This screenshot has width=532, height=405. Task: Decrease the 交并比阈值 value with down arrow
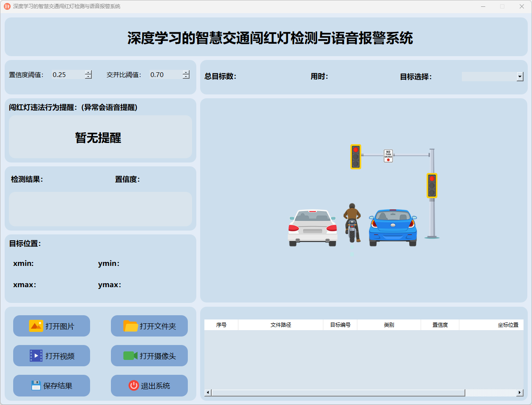[186, 77]
